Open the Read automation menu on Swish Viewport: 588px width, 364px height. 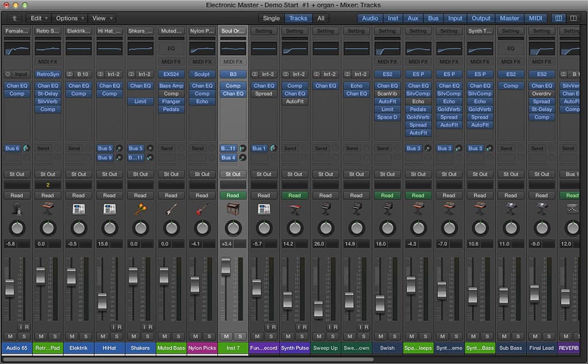(388, 195)
